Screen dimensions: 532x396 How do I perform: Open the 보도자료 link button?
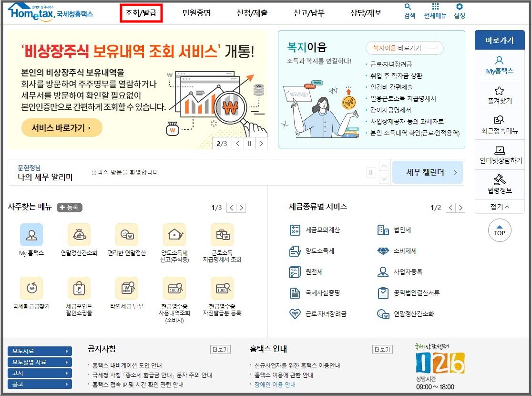[x=40, y=351]
